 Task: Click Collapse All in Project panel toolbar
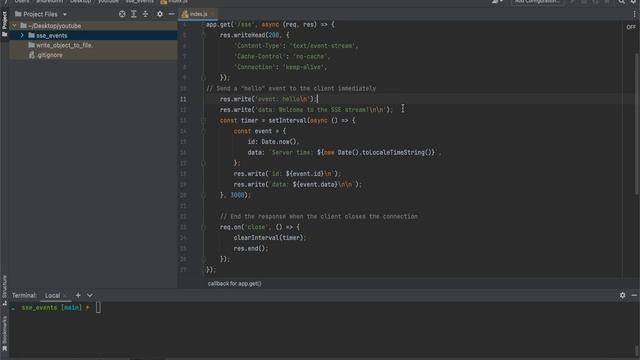[x=145, y=14]
